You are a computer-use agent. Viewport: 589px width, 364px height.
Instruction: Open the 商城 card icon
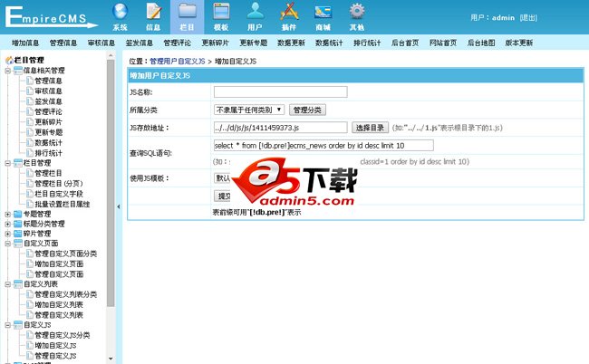pos(323,12)
